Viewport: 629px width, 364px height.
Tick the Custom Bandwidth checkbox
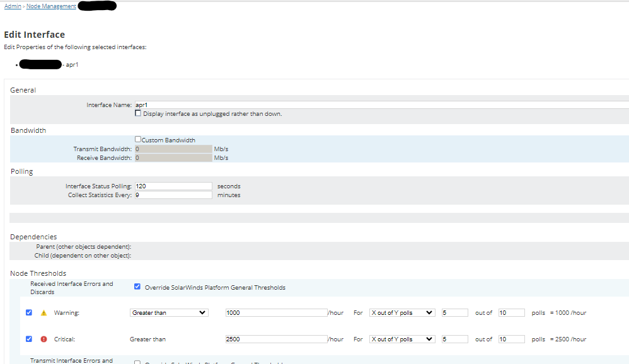[138, 140]
